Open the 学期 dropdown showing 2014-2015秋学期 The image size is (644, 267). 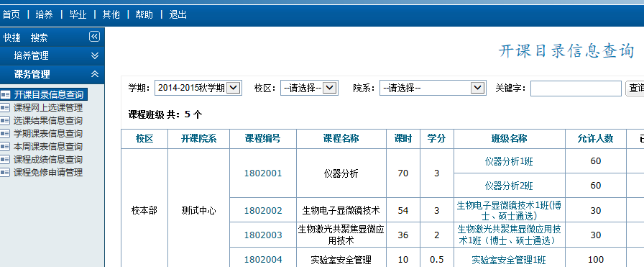[x=198, y=88]
